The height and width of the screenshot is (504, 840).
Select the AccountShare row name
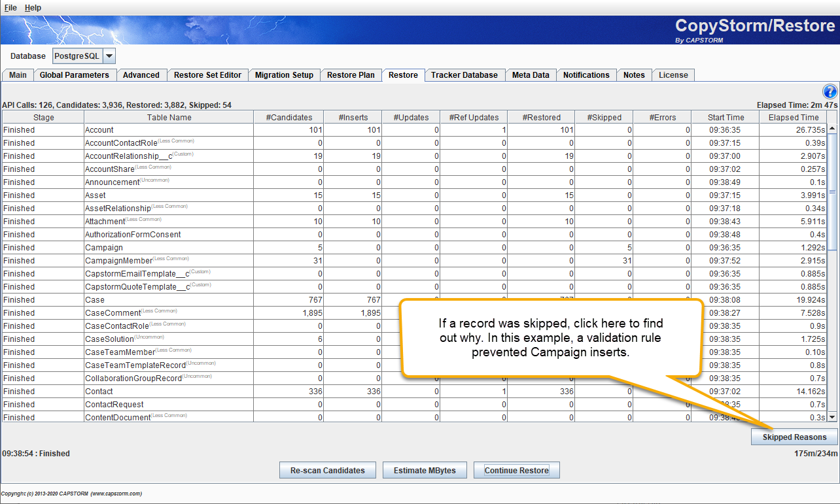(109, 169)
